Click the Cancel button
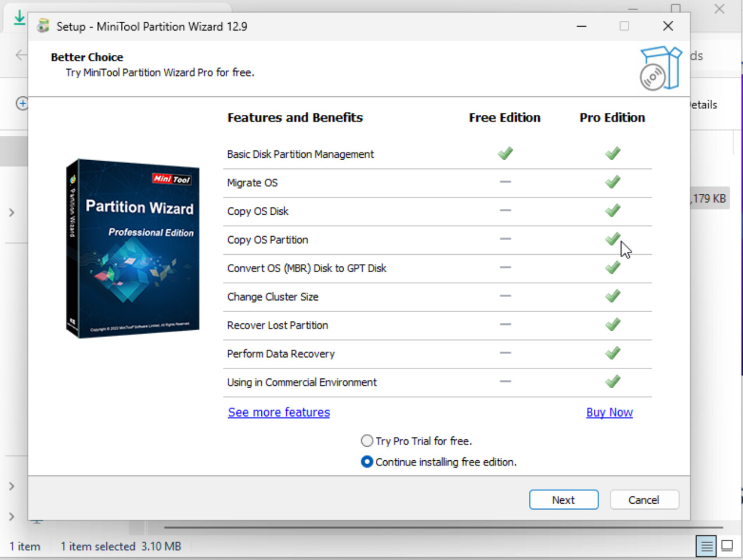Viewport: 743px width, 560px height. (x=644, y=500)
